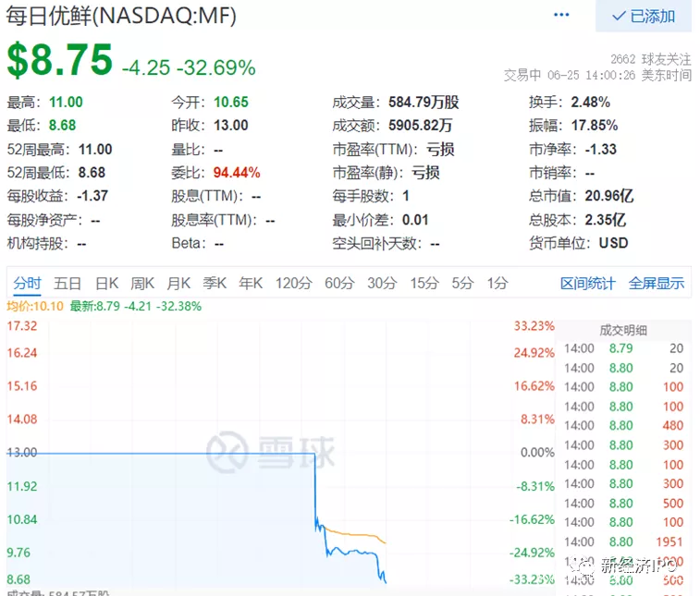Select the 5分 chart tab

pyautogui.click(x=462, y=284)
